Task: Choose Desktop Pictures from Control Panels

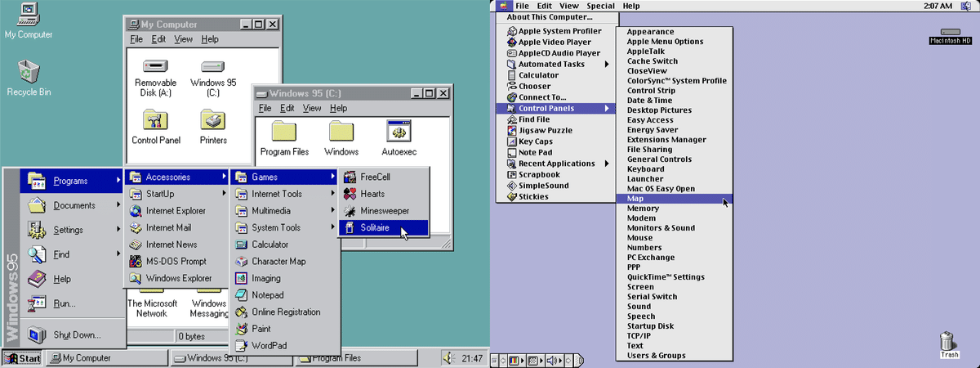Action: [675, 110]
